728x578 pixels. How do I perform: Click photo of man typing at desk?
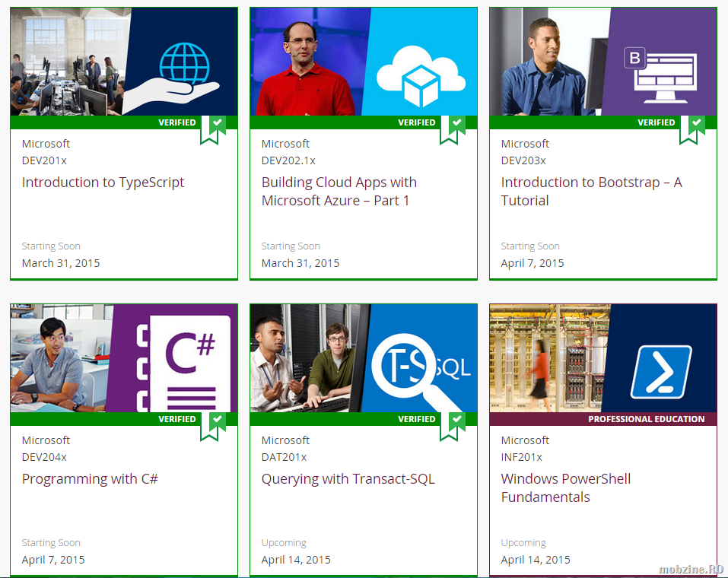point(60,358)
